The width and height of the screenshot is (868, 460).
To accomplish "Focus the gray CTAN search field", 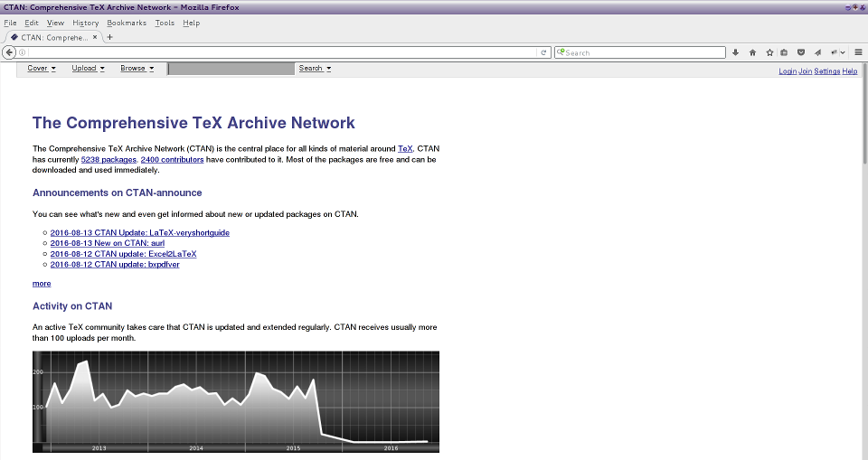I will tap(231, 69).
